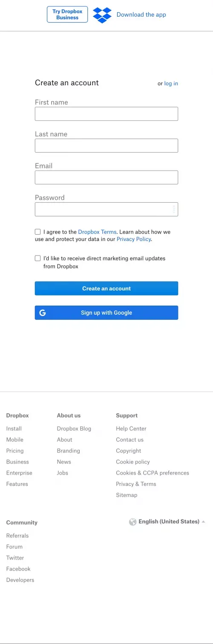Viewport: 213px width, 644px height.
Task: Open the Developers link
Action: pyautogui.click(x=20, y=580)
